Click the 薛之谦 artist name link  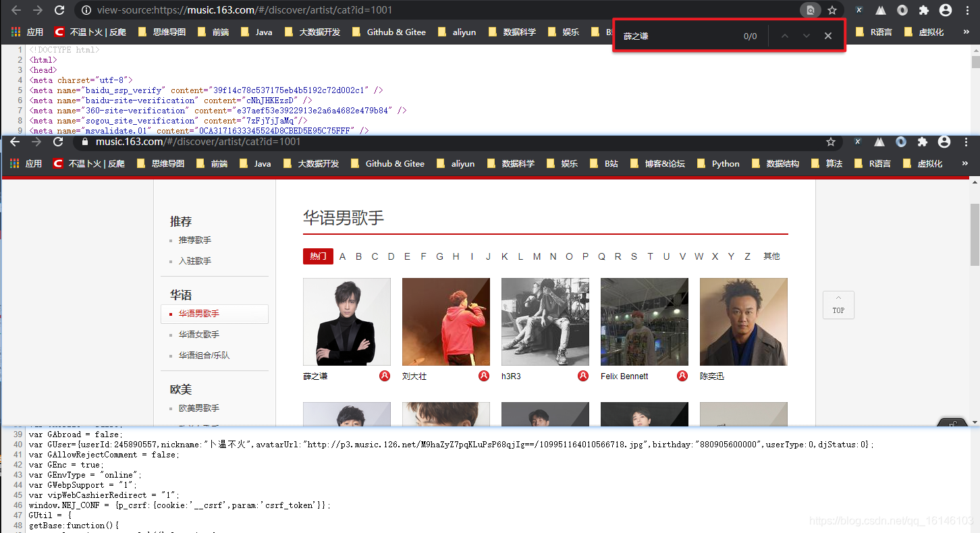[315, 376]
